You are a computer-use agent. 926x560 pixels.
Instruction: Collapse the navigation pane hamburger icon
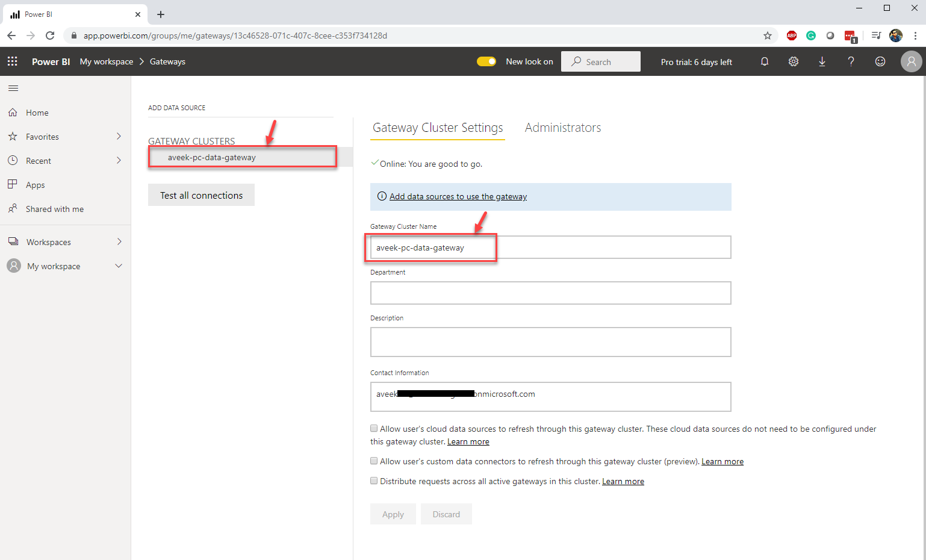[x=13, y=89]
